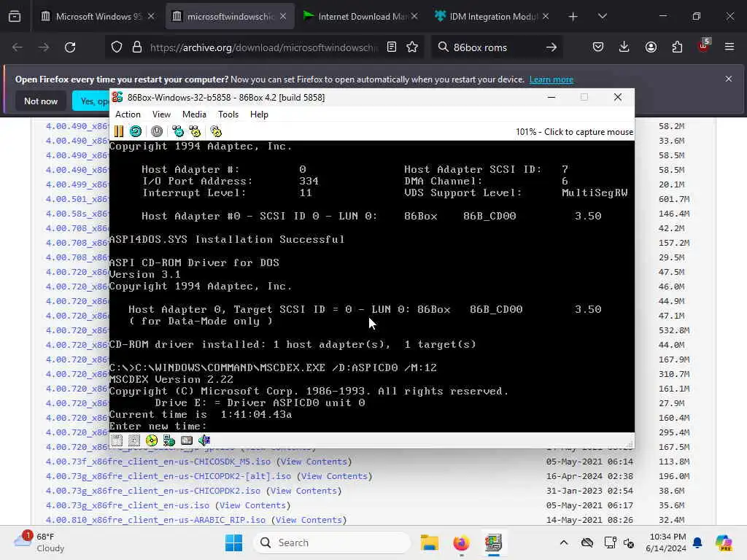
Task: Open the 86Box Tools menu
Action: 228,114
